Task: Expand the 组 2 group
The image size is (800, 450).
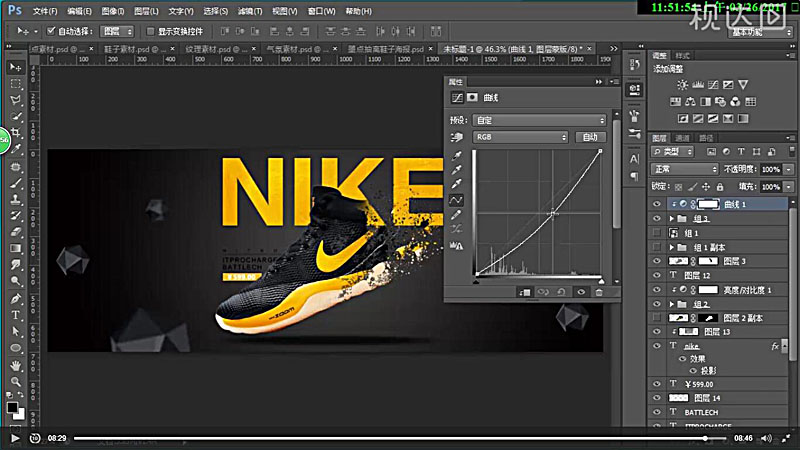Action: pos(672,304)
